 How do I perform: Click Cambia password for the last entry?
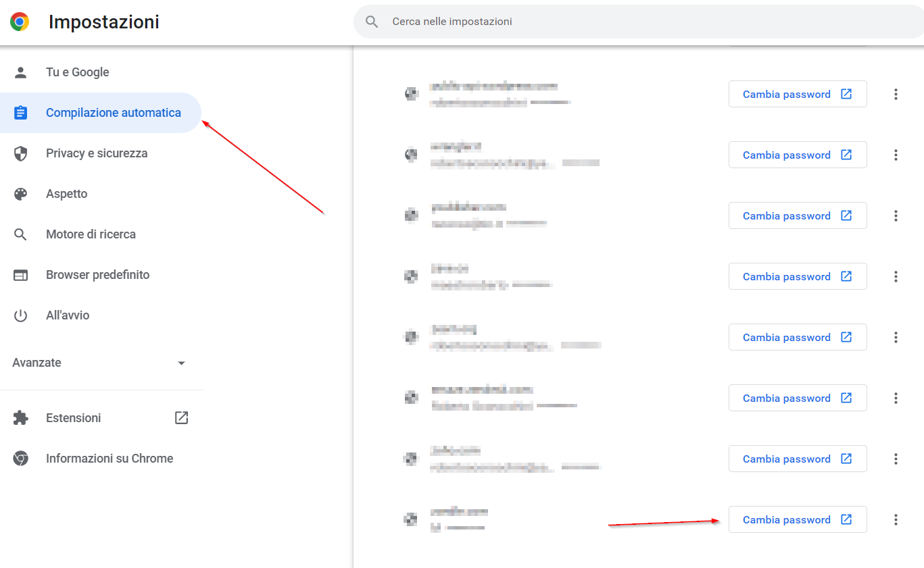tap(797, 519)
